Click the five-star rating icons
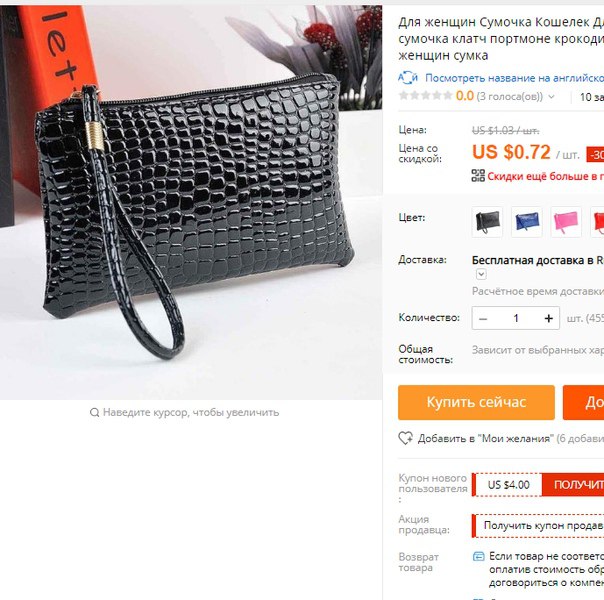Screen dimensions: 604x600 [426, 95]
